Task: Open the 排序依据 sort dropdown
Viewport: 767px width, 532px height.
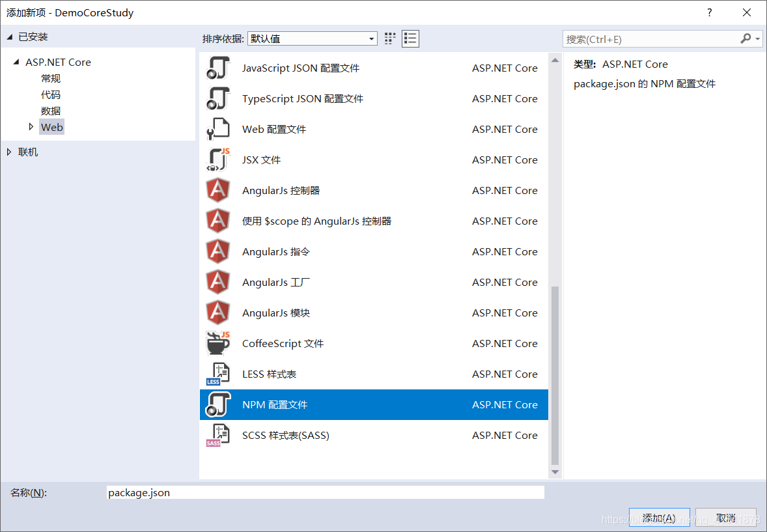Action: [313, 38]
